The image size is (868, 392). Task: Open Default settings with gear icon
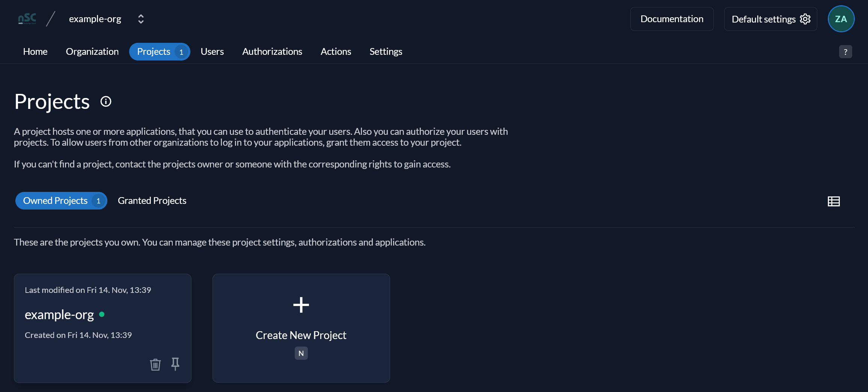tap(770, 19)
